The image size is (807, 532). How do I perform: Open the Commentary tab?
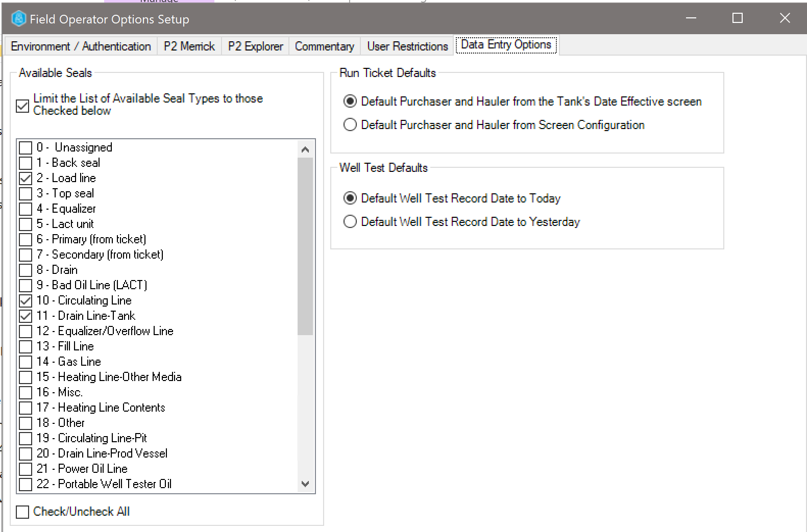click(324, 46)
